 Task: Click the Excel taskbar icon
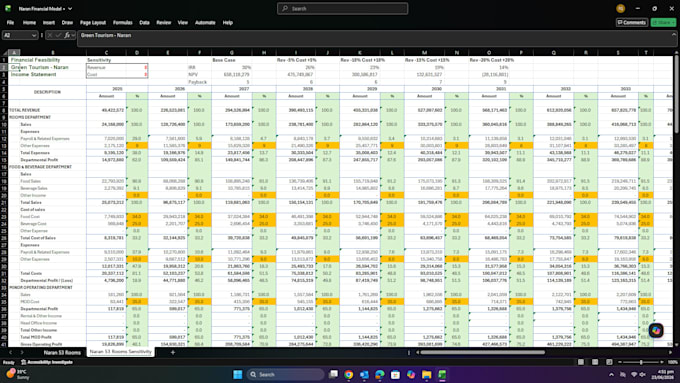442,374
